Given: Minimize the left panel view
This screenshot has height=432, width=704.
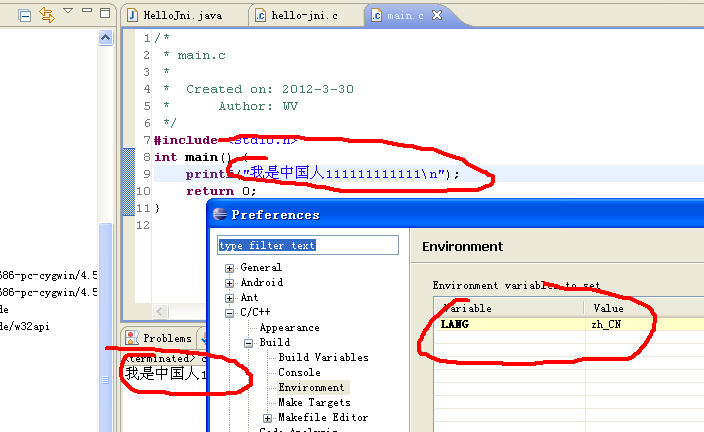Looking at the screenshot, I should [x=87, y=10].
